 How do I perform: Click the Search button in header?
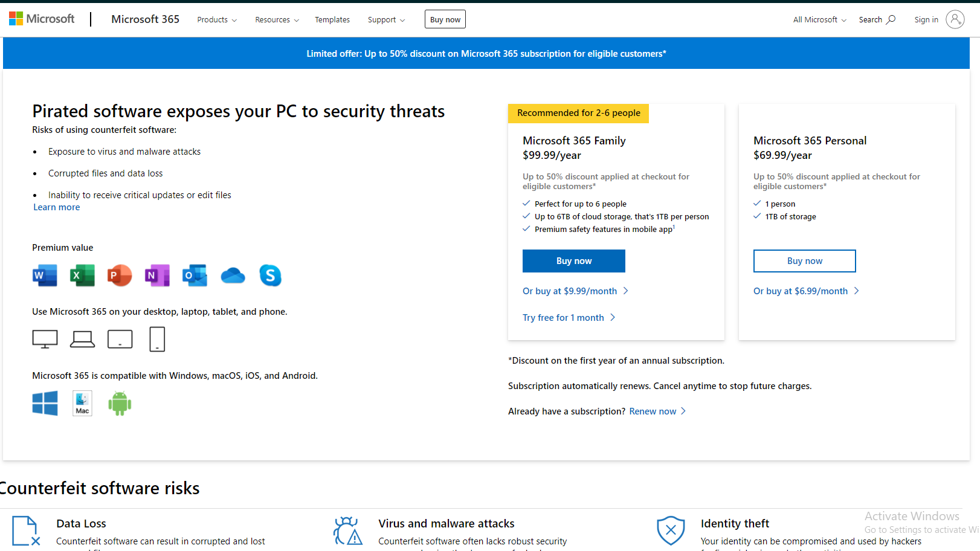click(x=877, y=20)
